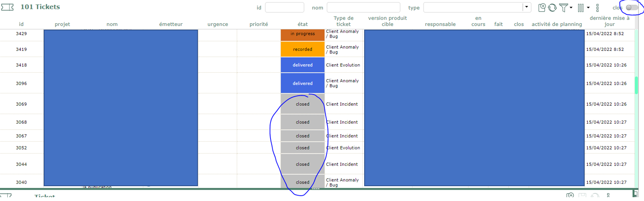Refresh the ticket list
644x201 pixels.
552,7
